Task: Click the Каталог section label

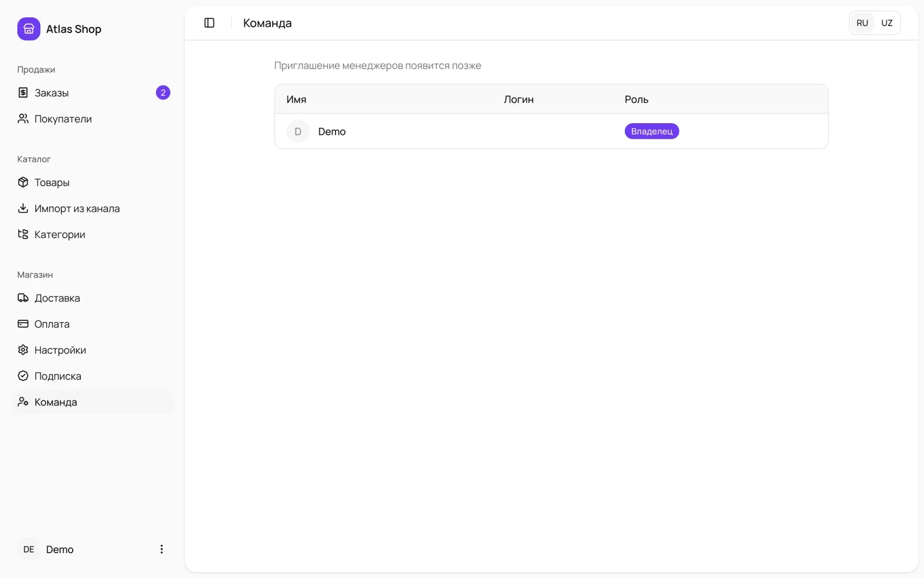Action: (34, 159)
